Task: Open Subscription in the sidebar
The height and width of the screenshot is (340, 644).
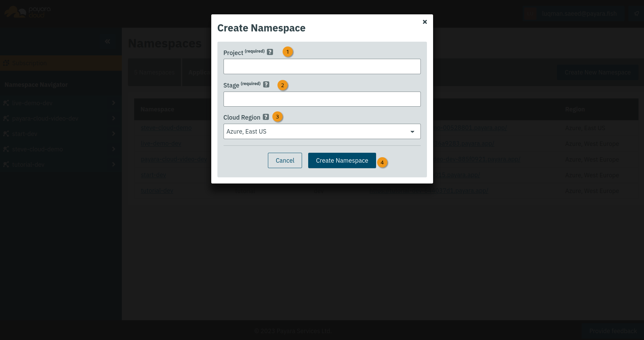Action: (29, 63)
